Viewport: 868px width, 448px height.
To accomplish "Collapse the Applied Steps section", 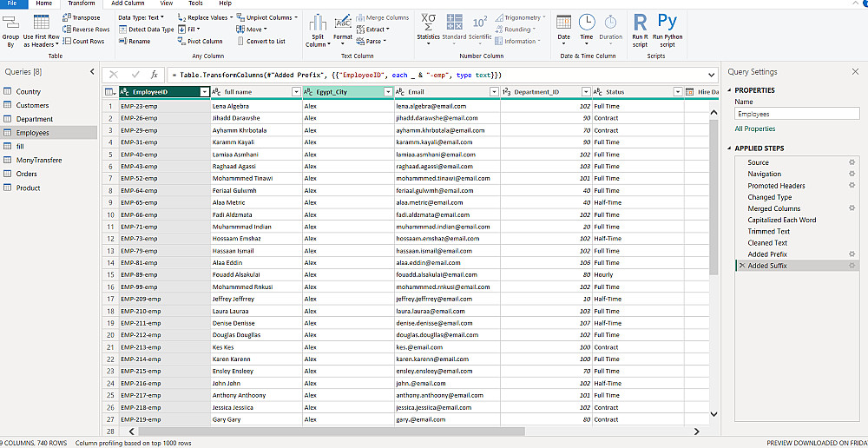I will [x=730, y=148].
